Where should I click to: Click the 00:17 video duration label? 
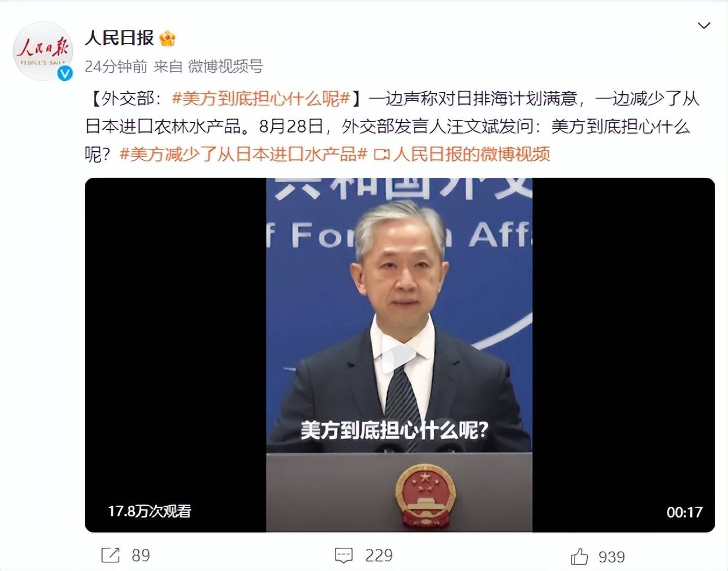pyautogui.click(x=684, y=512)
